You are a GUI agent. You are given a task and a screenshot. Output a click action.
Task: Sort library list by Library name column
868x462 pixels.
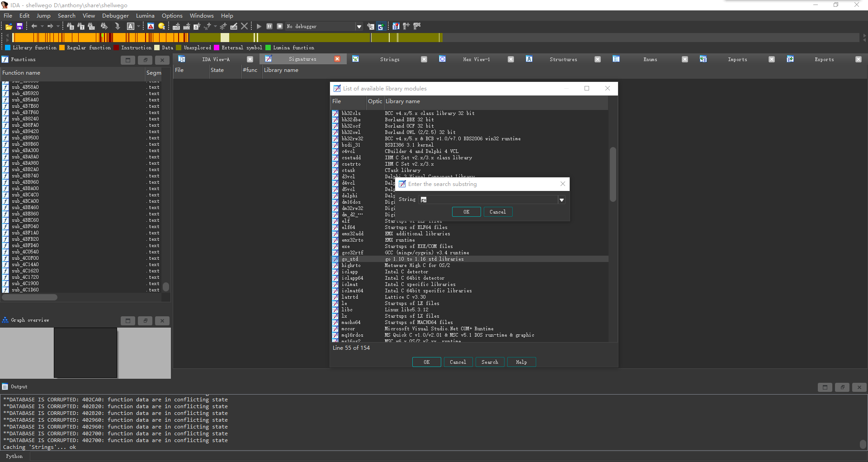495,101
